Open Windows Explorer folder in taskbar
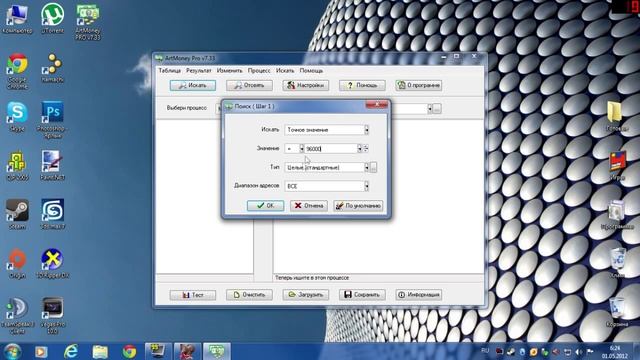 (100, 351)
